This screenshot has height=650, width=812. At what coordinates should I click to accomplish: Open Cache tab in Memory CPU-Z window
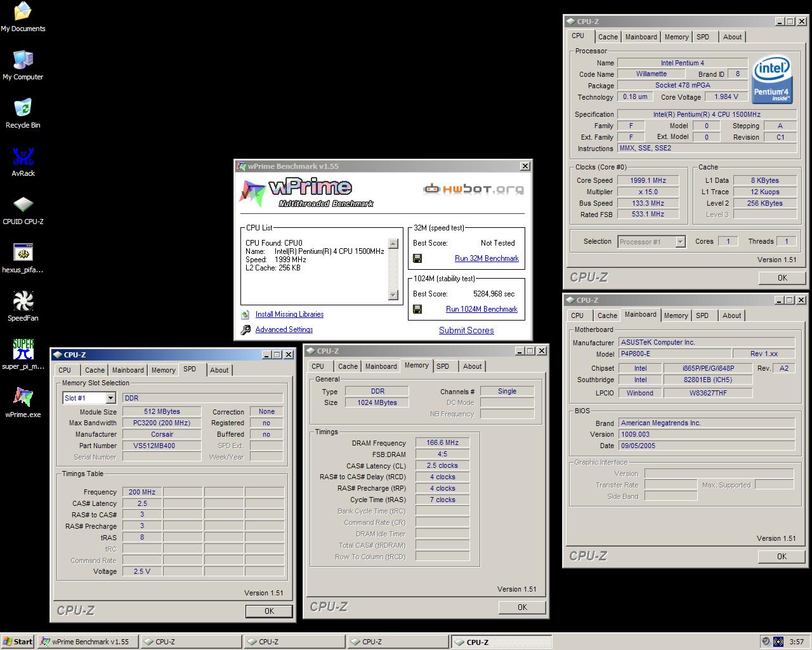pyautogui.click(x=348, y=366)
